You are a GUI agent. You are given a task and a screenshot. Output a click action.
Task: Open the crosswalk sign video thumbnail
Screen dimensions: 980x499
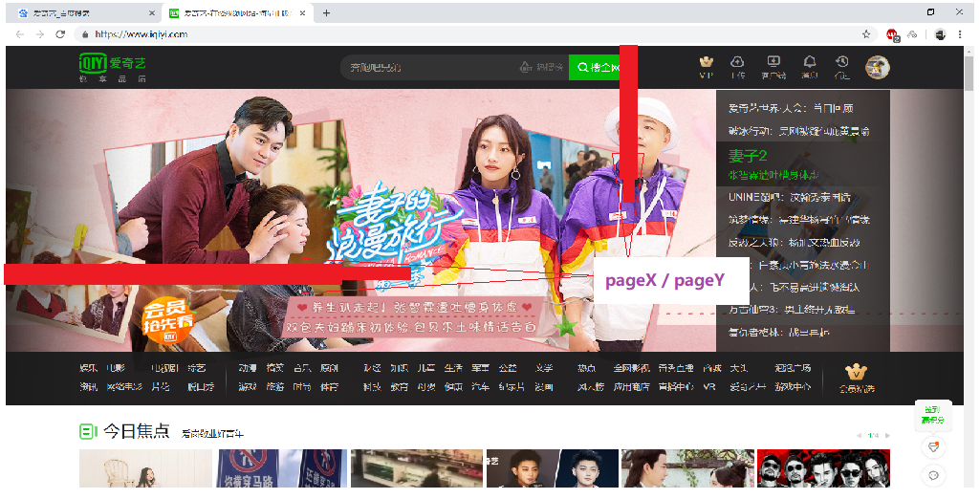(281, 468)
